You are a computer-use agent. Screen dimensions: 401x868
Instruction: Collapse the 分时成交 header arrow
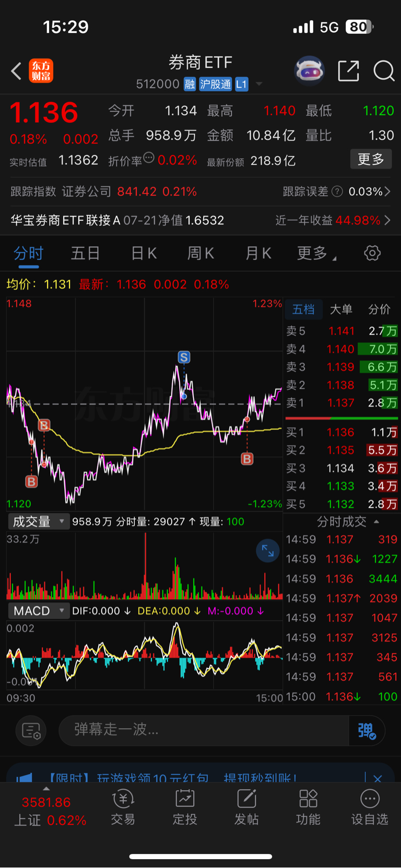pyautogui.click(x=376, y=521)
